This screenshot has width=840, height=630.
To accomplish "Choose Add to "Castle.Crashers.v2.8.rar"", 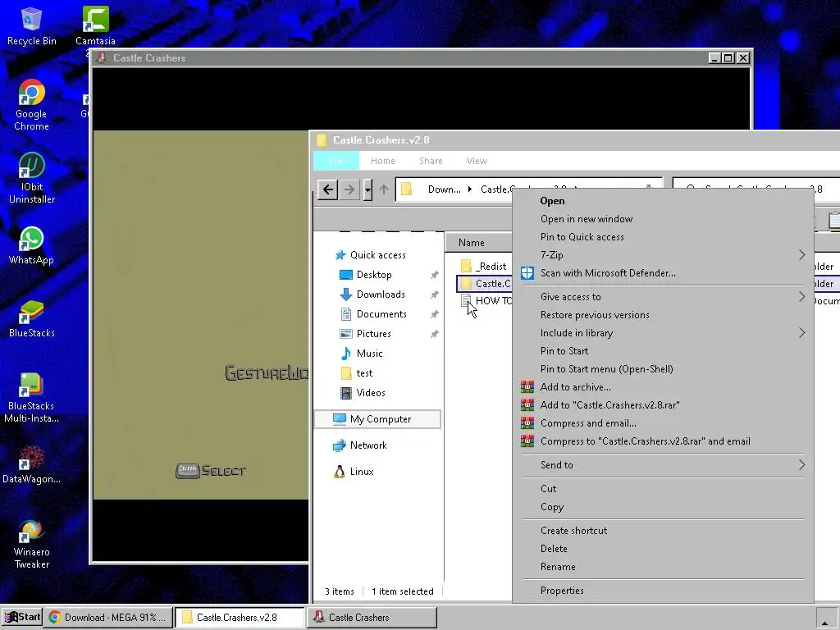I will (x=663, y=405).
